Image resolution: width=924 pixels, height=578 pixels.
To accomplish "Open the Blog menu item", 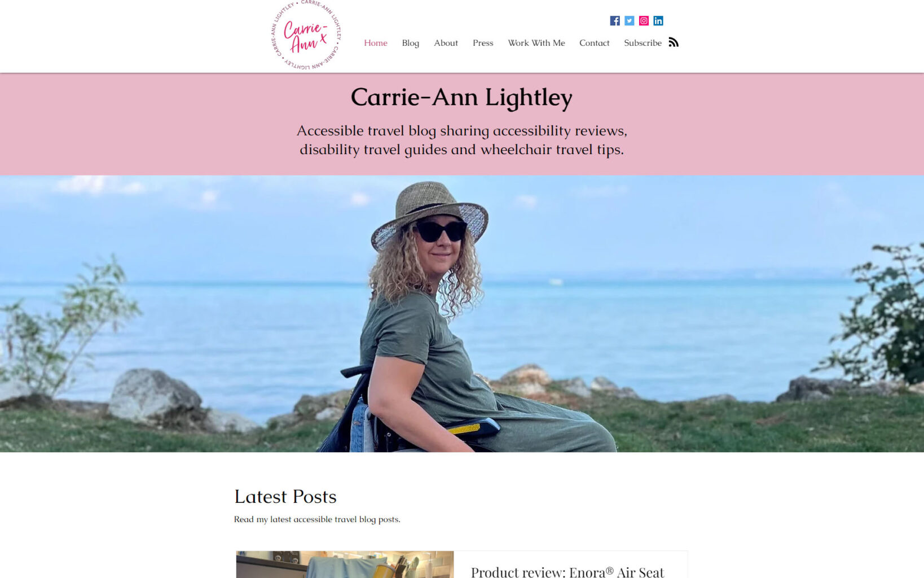I will pos(411,43).
